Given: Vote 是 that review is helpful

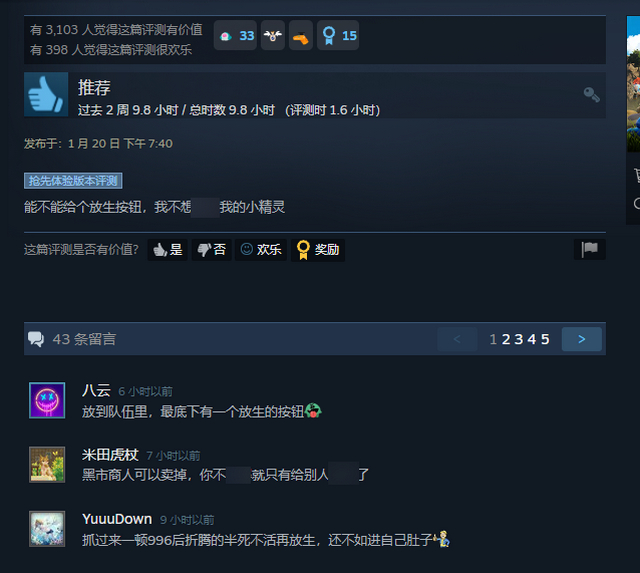Looking at the screenshot, I should click(167, 249).
